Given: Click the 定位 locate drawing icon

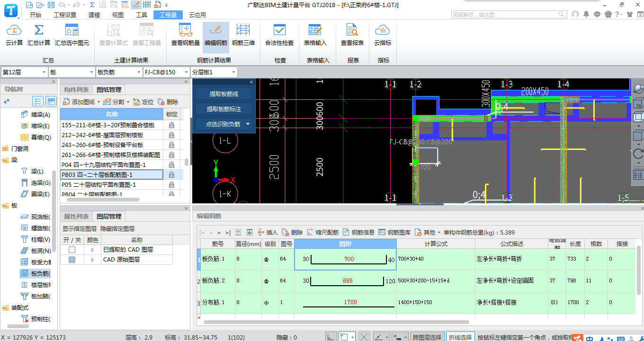Looking at the screenshot, I should click(x=143, y=102).
